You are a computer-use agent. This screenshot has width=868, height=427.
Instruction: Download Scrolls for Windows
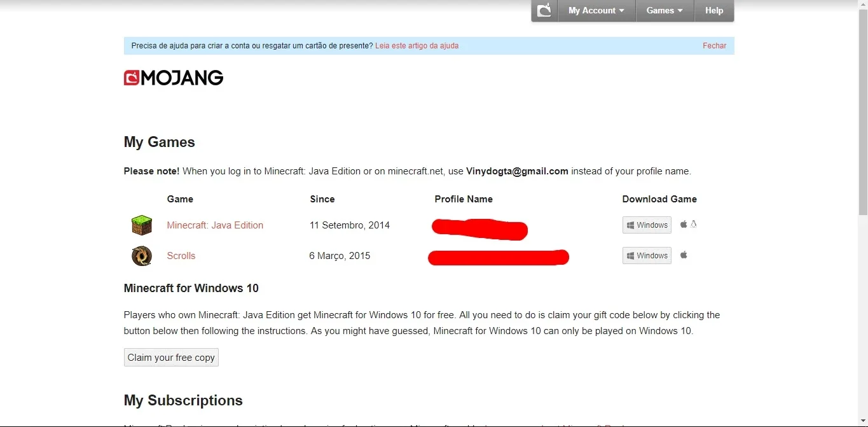pos(647,255)
